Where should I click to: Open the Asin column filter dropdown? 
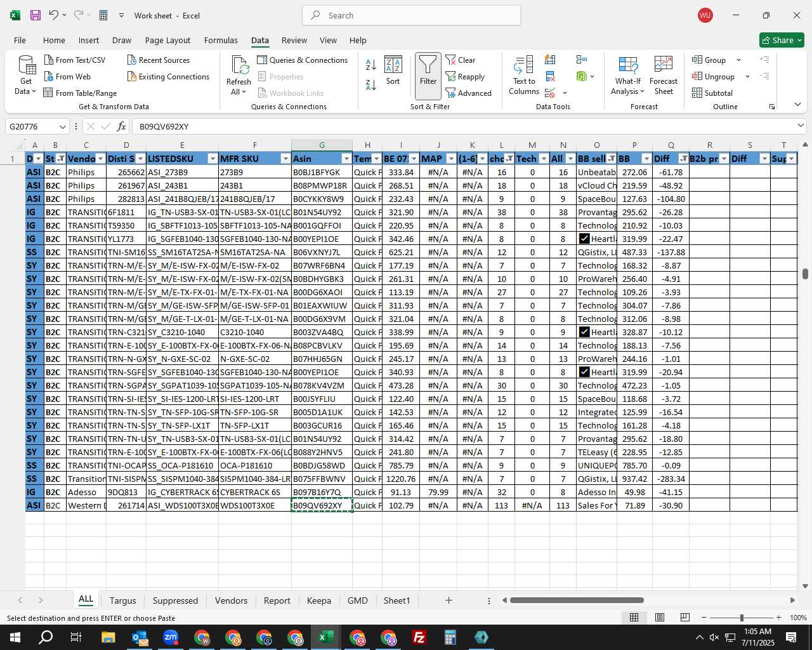(x=346, y=159)
